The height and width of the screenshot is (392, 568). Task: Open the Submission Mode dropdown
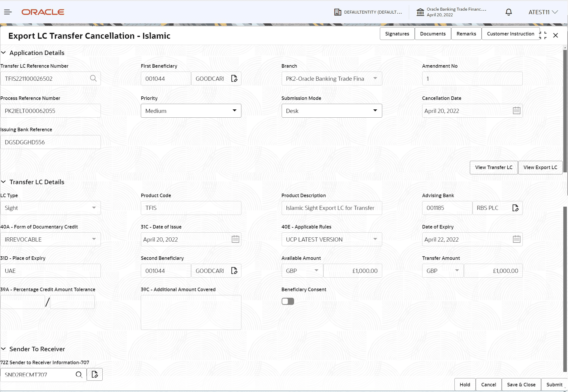click(331, 111)
